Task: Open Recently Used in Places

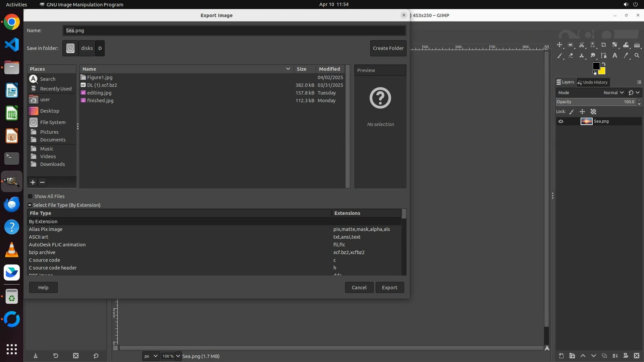Action: point(56,89)
